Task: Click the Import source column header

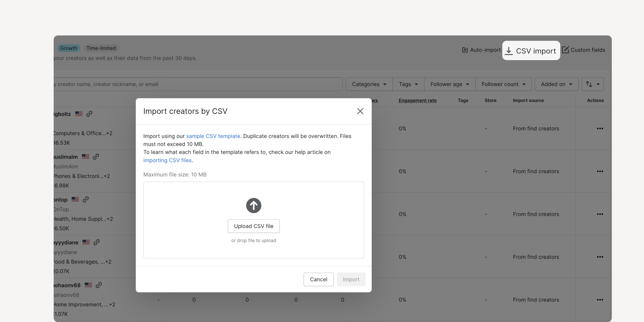Action: [x=528, y=100]
